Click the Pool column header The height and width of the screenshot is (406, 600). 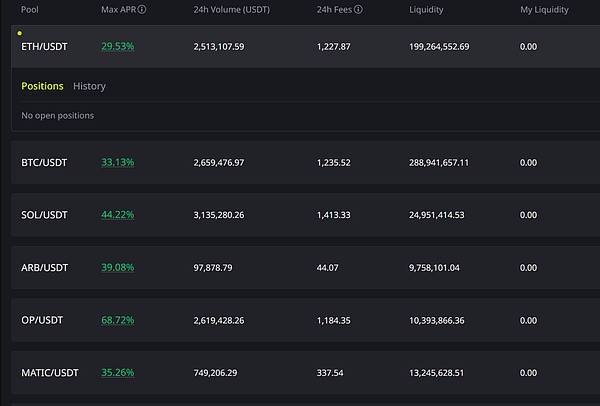(x=30, y=10)
